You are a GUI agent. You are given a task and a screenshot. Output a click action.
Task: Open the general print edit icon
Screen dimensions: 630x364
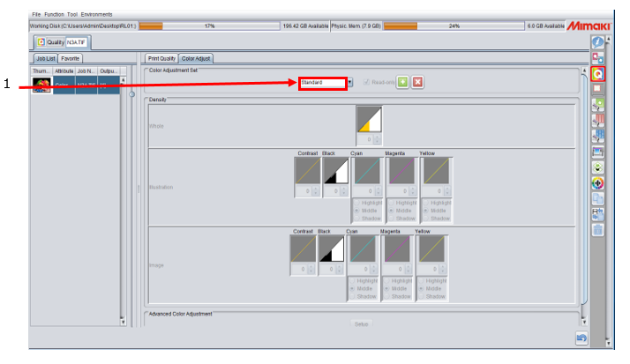point(597,105)
